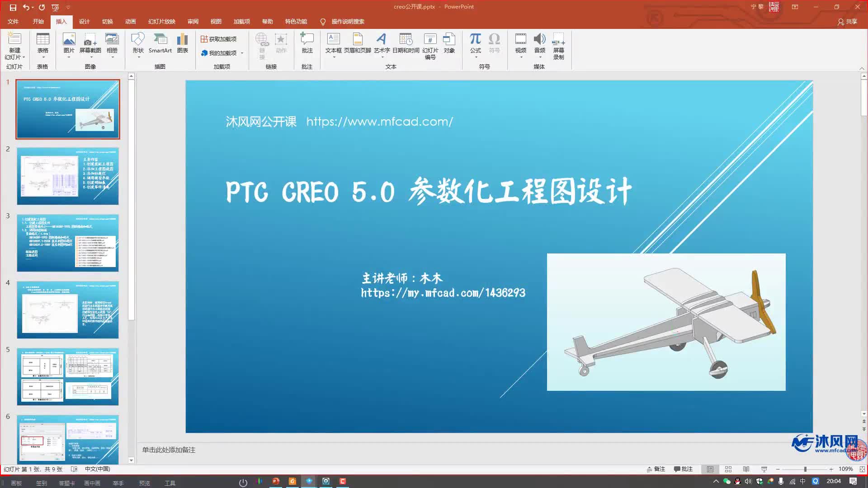Open the Screenshot (屏幕截图) tool
868x488 pixels.
[x=90, y=46]
